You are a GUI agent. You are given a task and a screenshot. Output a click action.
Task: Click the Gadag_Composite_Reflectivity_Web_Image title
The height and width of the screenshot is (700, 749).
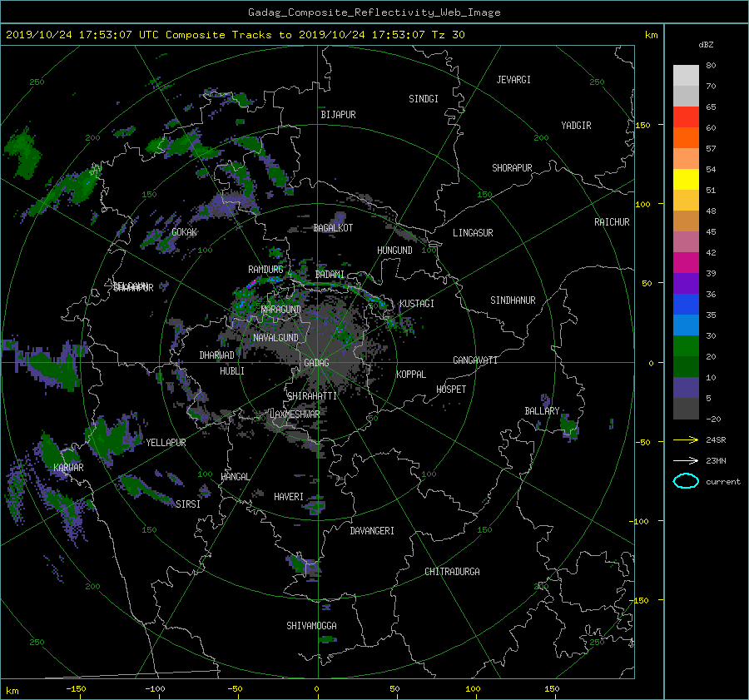coord(374,12)
